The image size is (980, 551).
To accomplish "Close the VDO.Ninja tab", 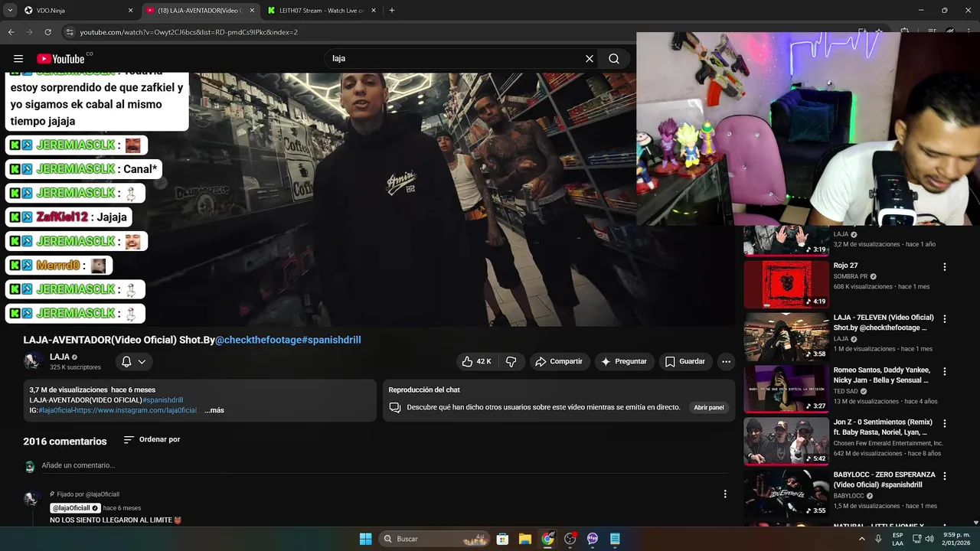I will click(130, 11).
